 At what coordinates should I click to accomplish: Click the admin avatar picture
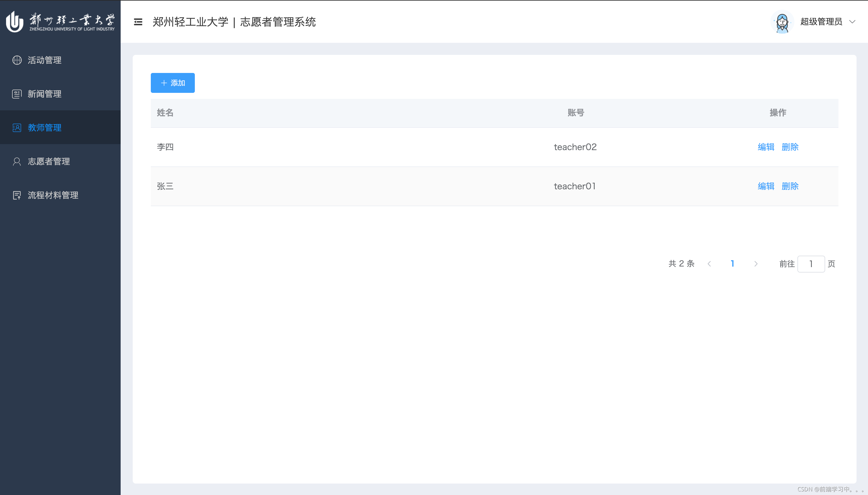pos(782,22)
